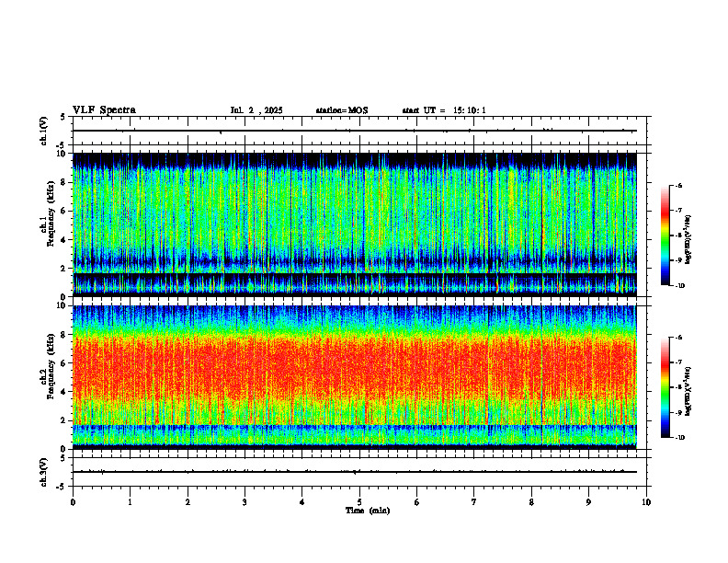Click the ch.2 spectrogram color scale bar

(665, 387)
